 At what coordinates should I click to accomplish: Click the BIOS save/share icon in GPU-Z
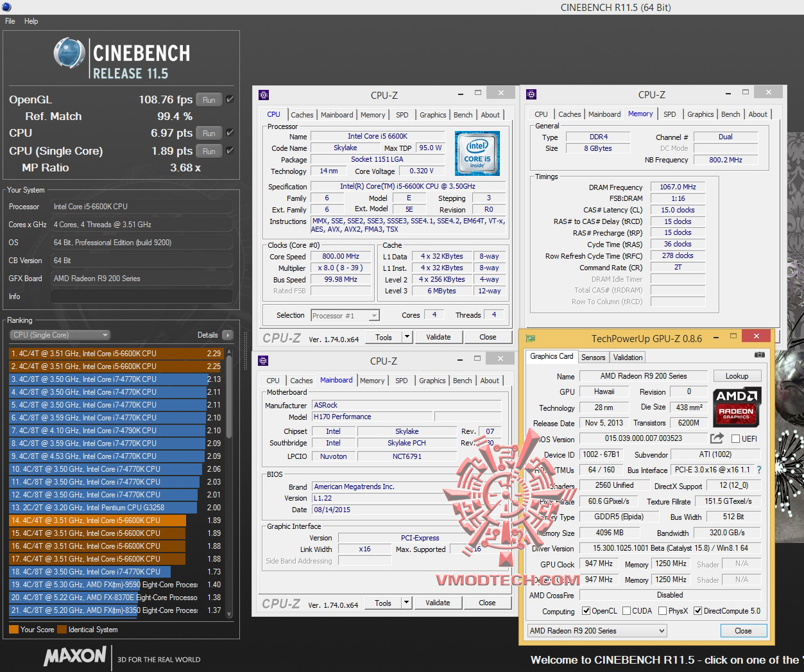717,438
